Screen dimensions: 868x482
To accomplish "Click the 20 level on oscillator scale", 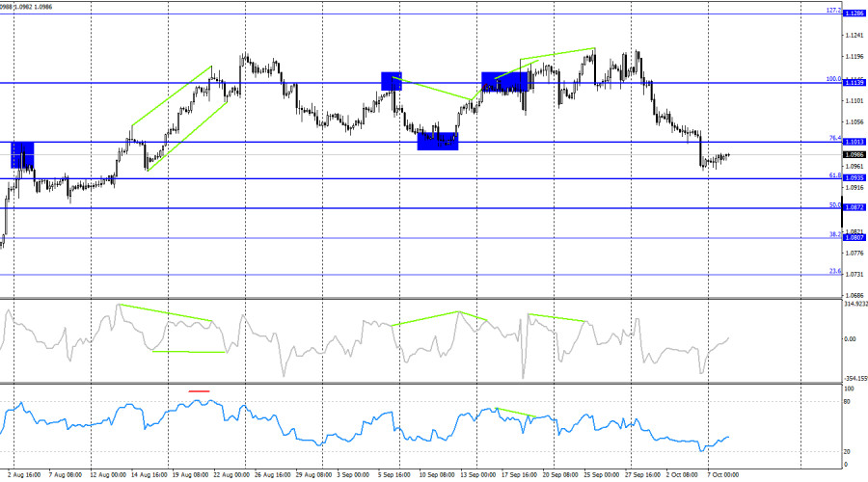I will click(847, 452).
